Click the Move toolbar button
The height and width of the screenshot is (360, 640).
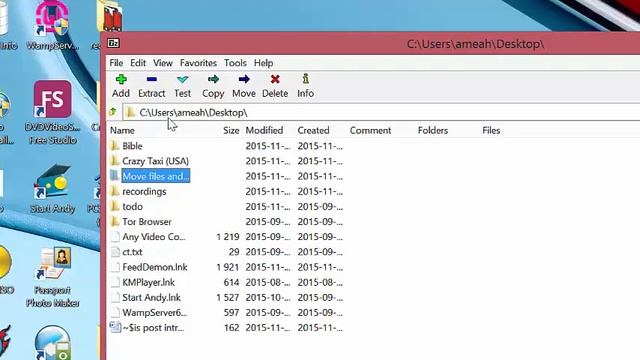[244, 86]
